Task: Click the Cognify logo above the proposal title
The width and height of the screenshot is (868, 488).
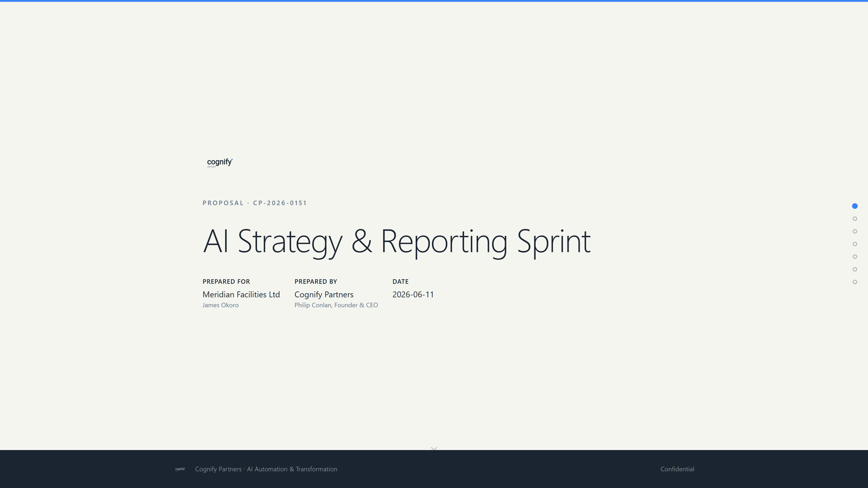Action: (220, 163)
